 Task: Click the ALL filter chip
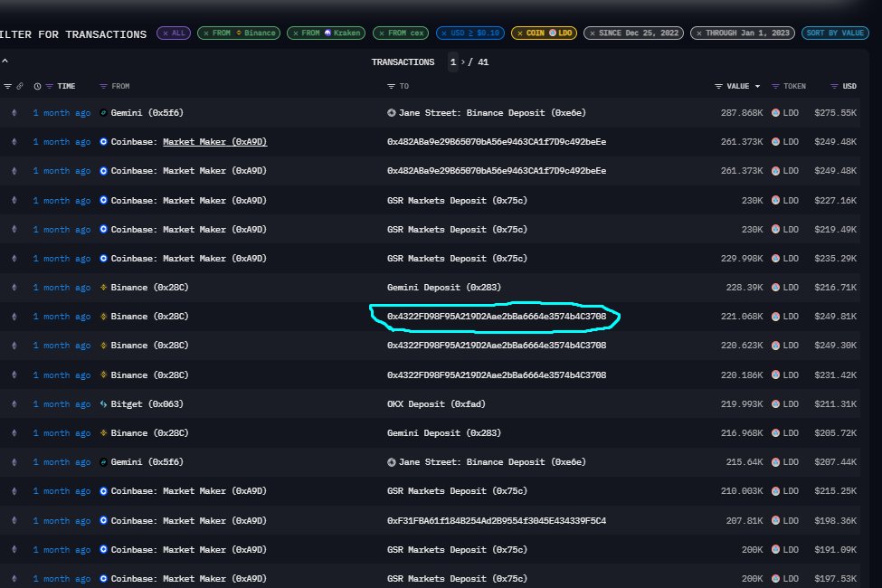click(174, 33)
